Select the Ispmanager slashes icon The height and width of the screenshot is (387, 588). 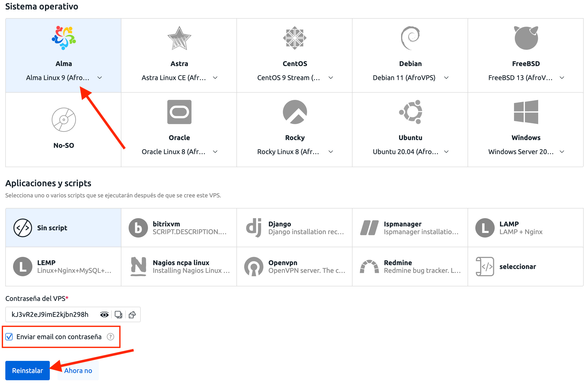click(369, 228)
